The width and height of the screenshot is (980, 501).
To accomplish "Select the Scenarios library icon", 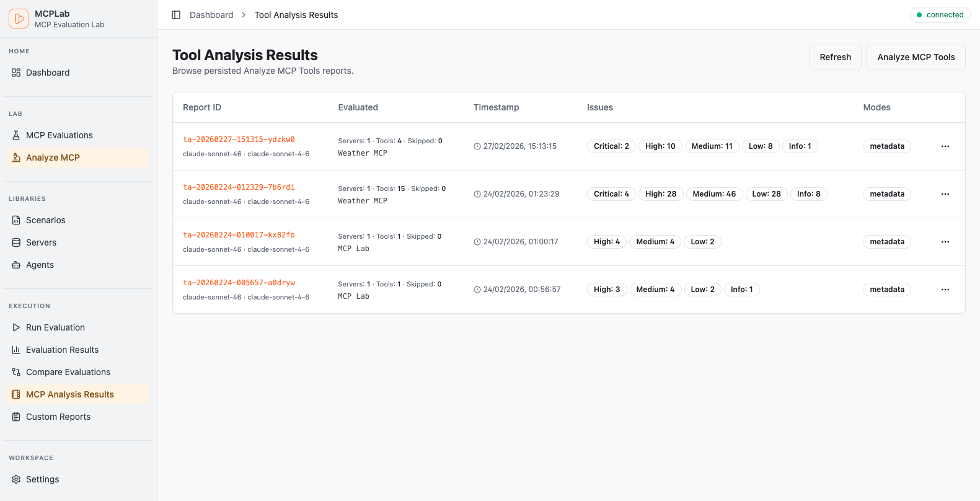I will (16, 220).
